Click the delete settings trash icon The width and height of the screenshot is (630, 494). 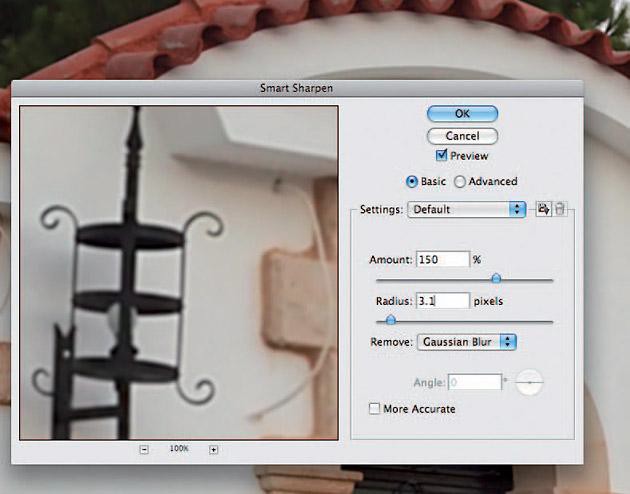coord(560,209)
